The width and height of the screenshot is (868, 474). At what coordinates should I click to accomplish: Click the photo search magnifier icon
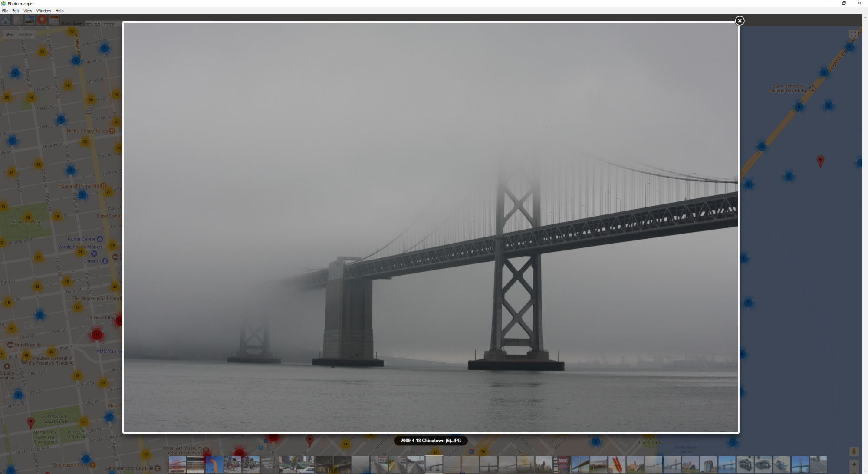(30, 20)
